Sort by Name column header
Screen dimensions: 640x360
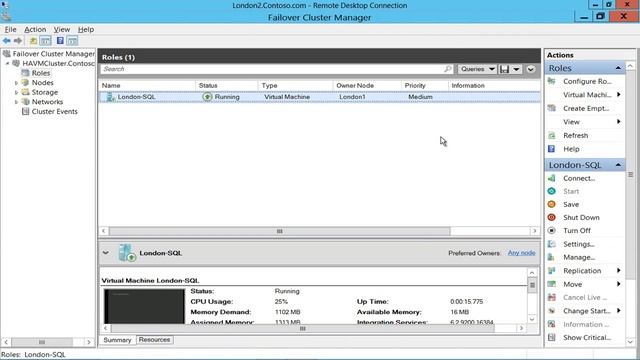click(x=147, y=86)
